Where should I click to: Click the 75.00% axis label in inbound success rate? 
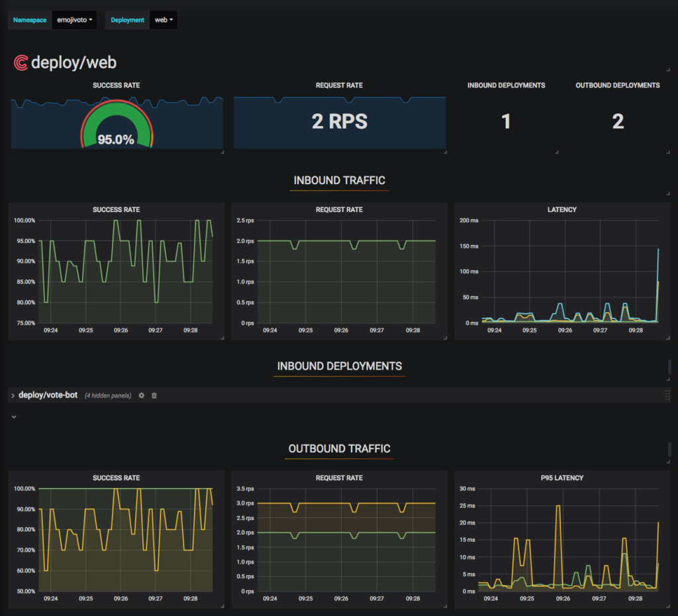(24, 323)
